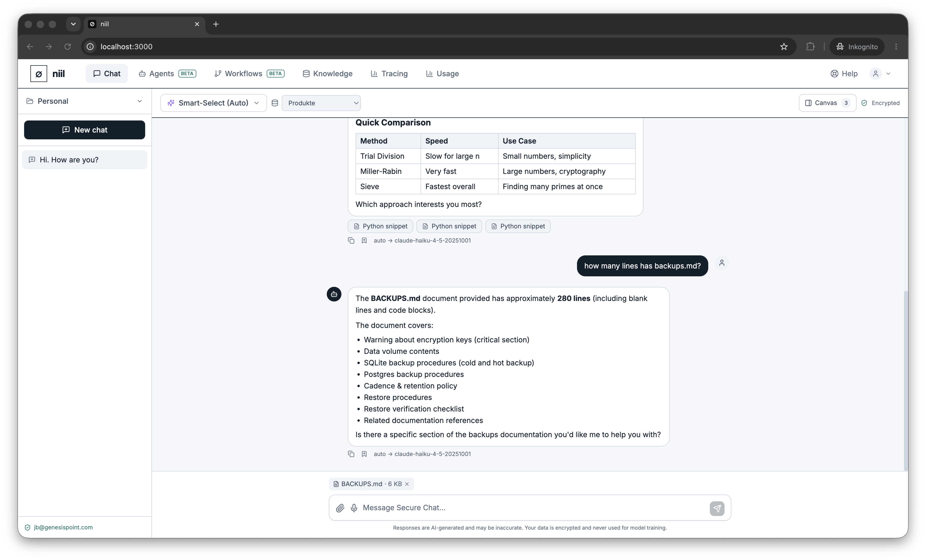Viewport: 926px width, 560px height.
Task: Open the second Python snippet chip
Action: [449, 226]
